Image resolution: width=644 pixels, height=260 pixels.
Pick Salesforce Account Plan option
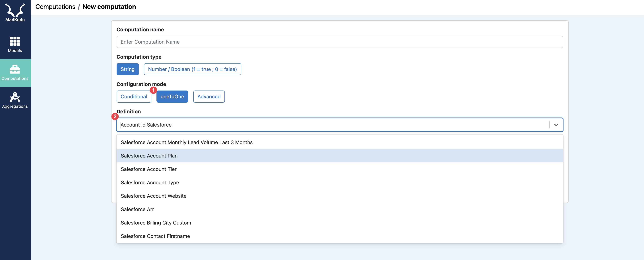(340, 156)
